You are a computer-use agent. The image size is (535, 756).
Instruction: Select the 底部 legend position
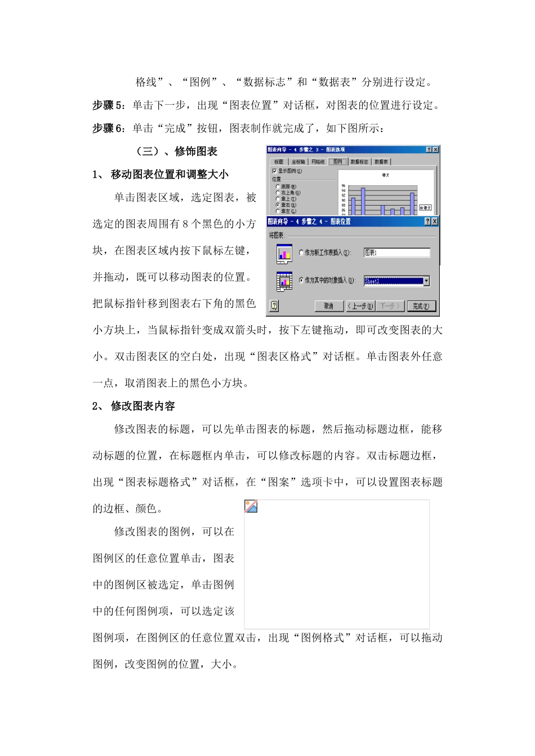click(x=278, y=186)
